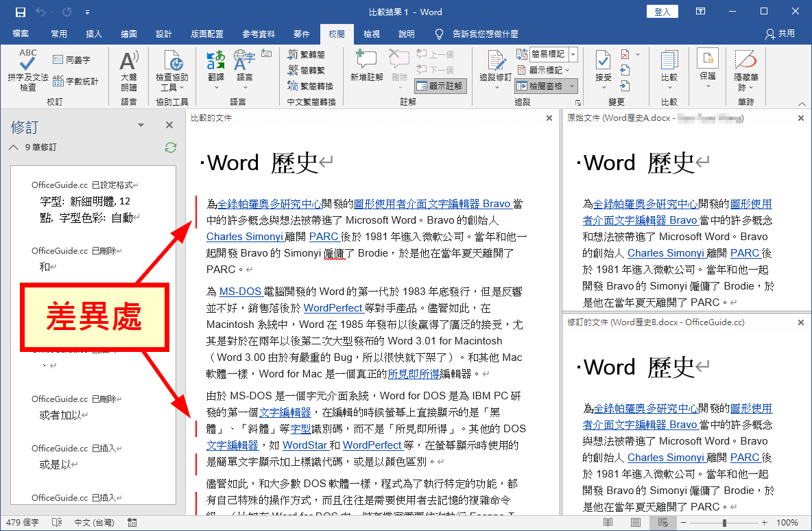
Task: Open the 保護 protect document button
Action: [708, 69]
